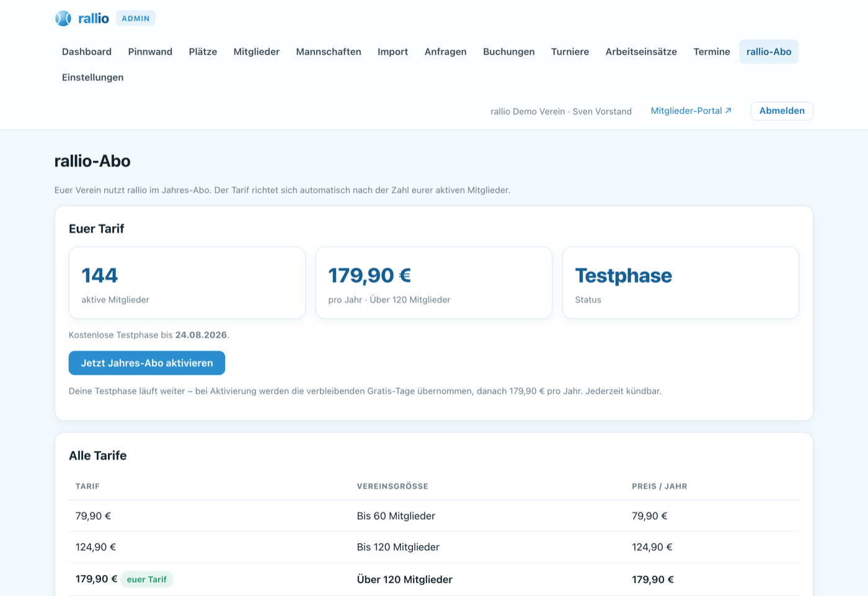The image size is (868, 596).
Task: Click the rallio tennis ball logo icon
Action: click(x=63, y=19)
